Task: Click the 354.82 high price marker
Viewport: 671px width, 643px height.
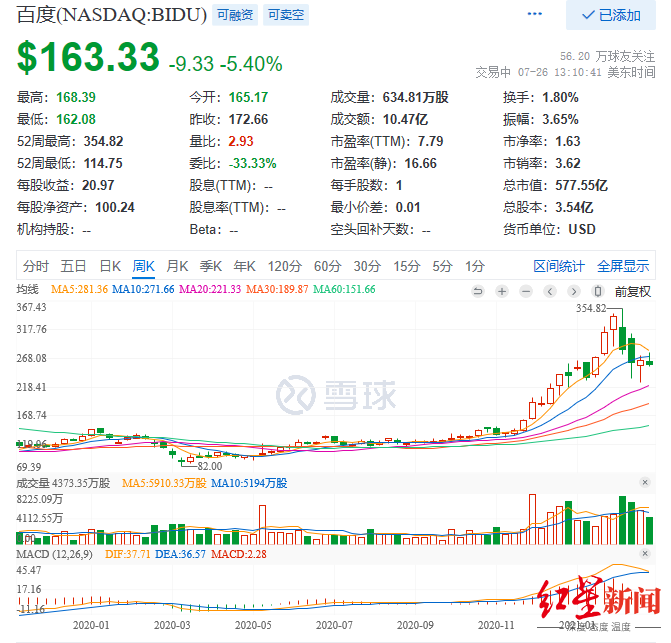Action: point(591,308)
